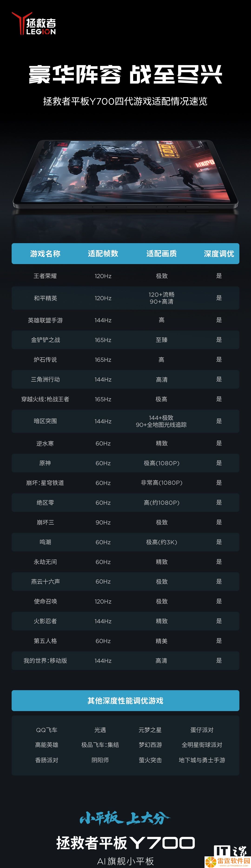Select the 游戏名称 column header
251x868 pixels.
(45, 253)
